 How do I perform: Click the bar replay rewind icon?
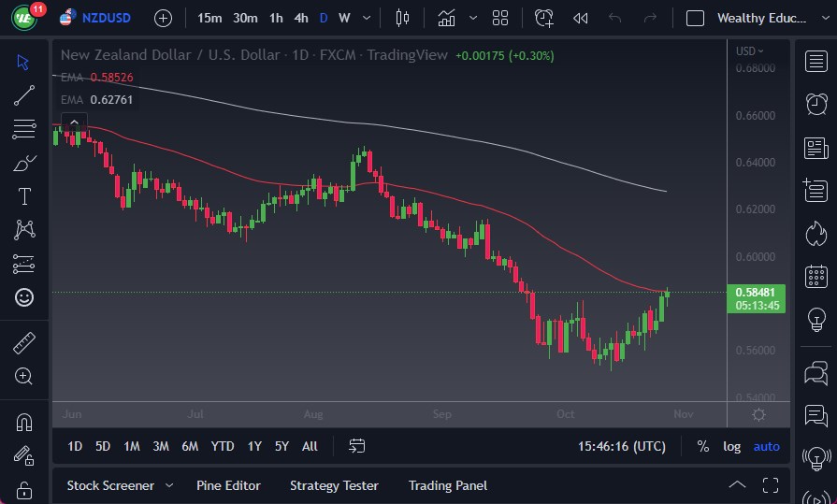point(580,18)
